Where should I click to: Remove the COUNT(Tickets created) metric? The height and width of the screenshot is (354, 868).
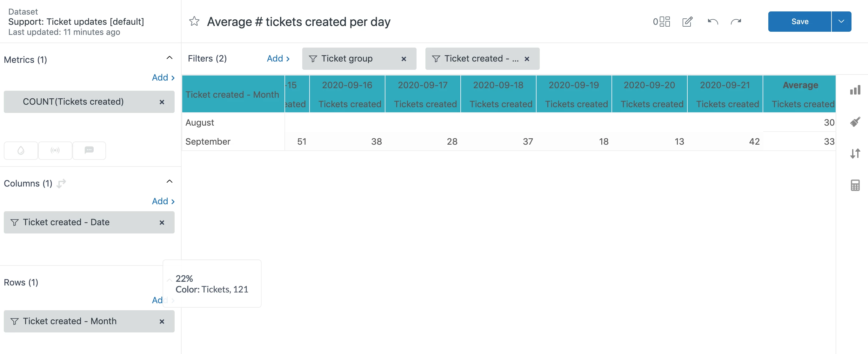162,102
